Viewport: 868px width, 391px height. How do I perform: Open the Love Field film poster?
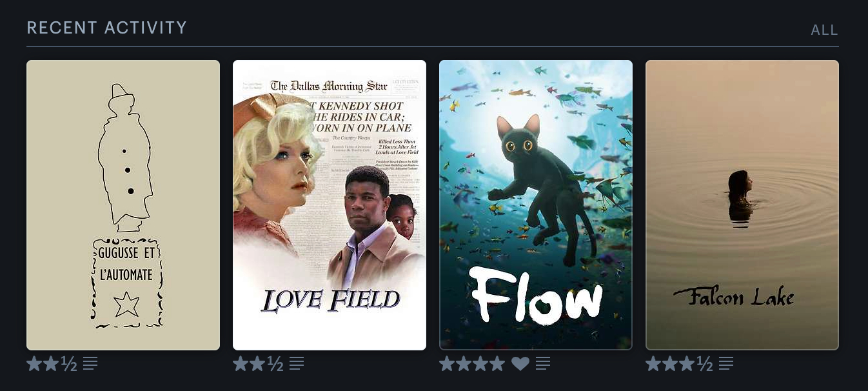tap(330, 205)
